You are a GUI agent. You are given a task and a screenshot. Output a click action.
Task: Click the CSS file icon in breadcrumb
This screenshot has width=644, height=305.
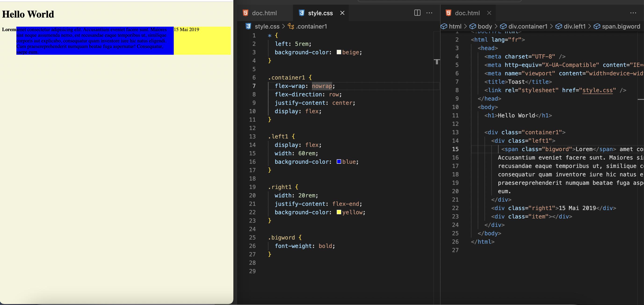pyautogui.click(x=248, y=26)
